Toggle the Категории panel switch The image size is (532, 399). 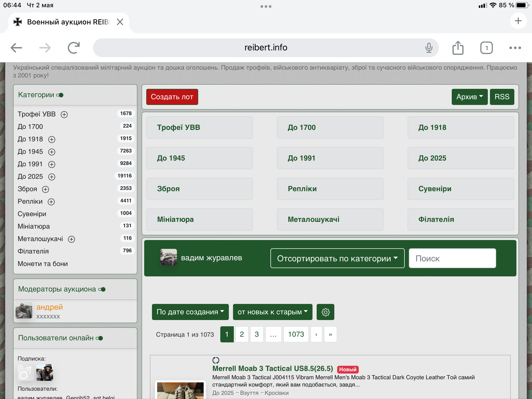60,95
